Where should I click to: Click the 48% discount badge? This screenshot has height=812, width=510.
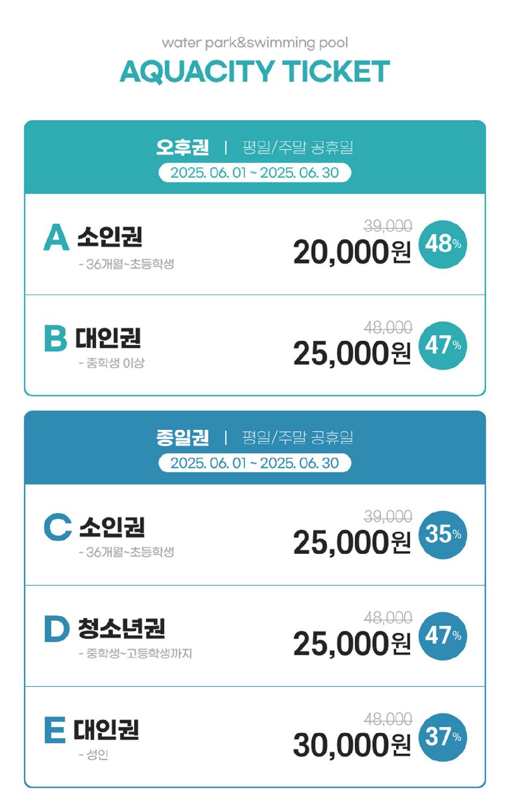pyautogui.click(x=443, y=244)
